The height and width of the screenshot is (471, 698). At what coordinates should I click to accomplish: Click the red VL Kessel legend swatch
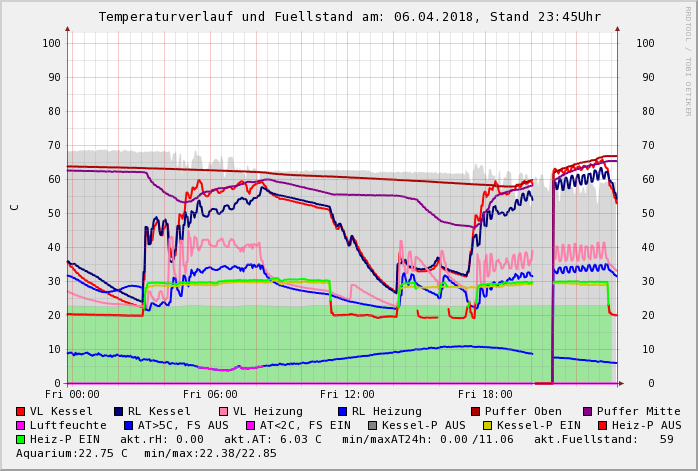(x=21, y=411)
